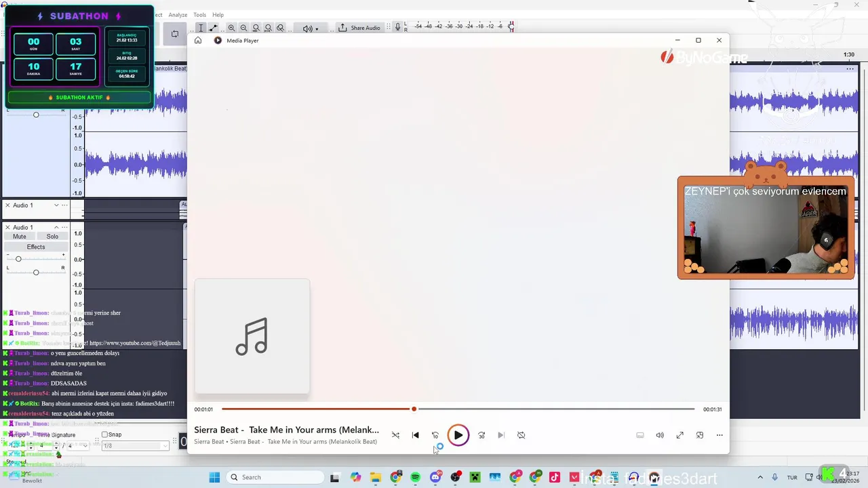
Task: Expand the collapsed upper Audio 1 track
Action: coord(56,205)
